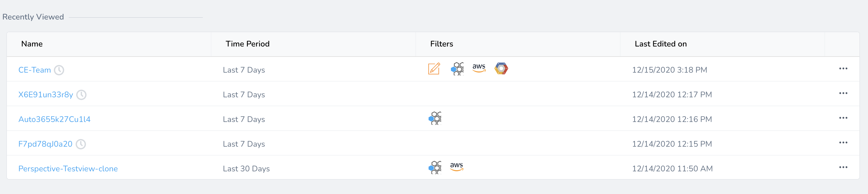Click the custom edit filter icon for CE-Team
The width and height of the screenshot is (868, 194).
pos(434,69)
